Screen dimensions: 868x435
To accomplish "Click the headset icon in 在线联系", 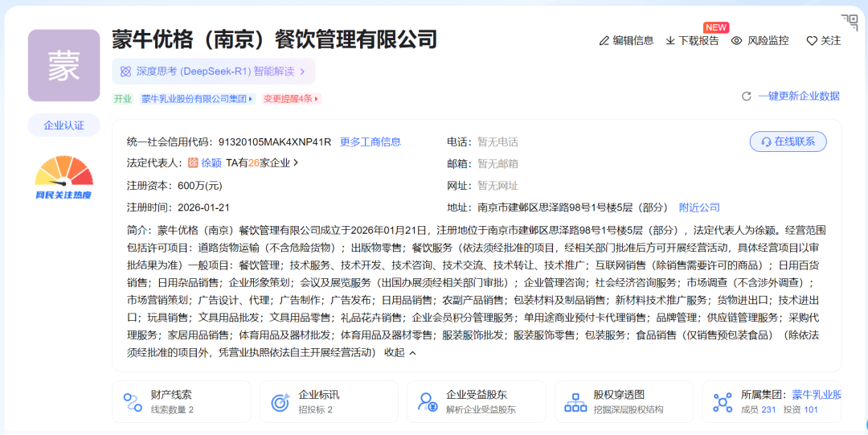I will (766, 142).
